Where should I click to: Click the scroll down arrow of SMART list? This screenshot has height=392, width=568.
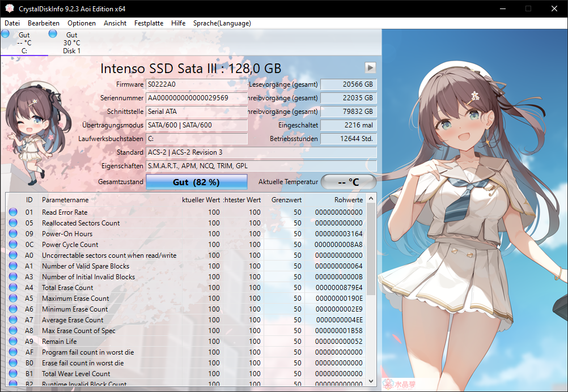(371, 381)
